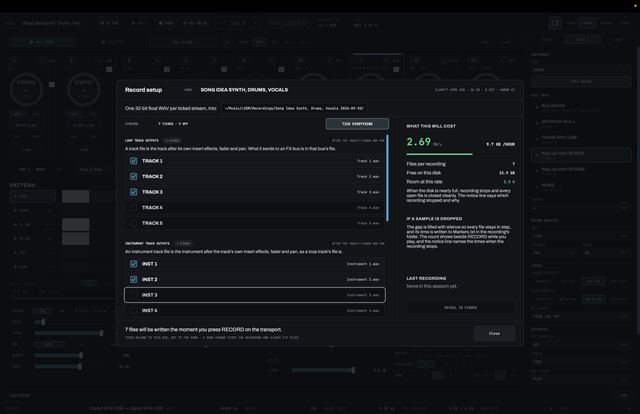640x414 pixels.
Task: Select GLOBAL tab in right panel
Action: [547, 40]
